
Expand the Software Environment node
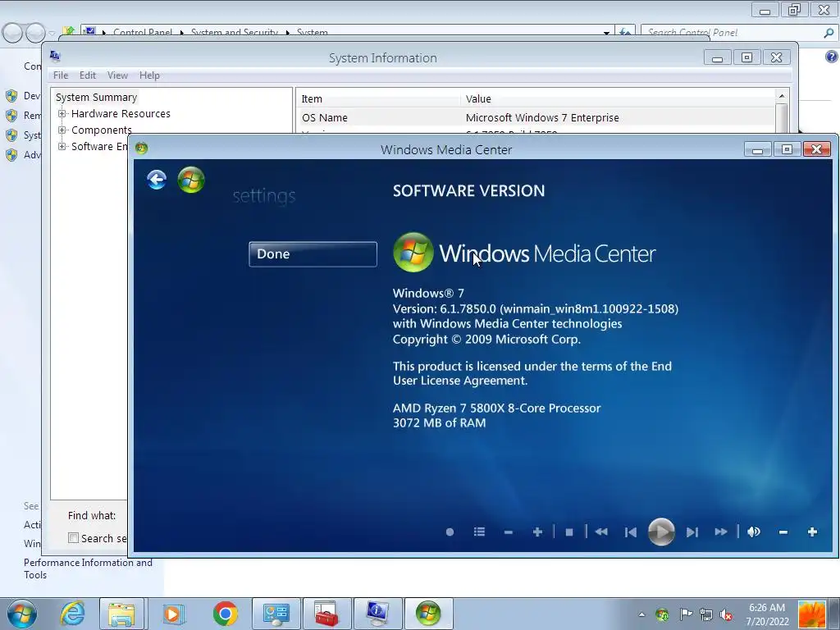click(x=62, y=146)
